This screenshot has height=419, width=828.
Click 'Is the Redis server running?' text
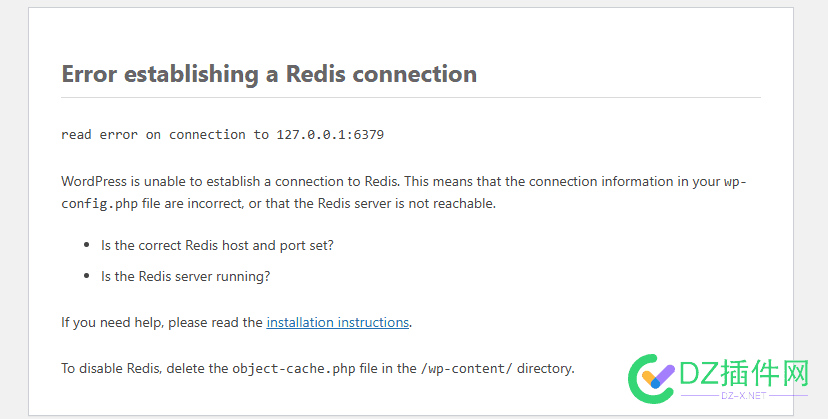coord(185,276)
